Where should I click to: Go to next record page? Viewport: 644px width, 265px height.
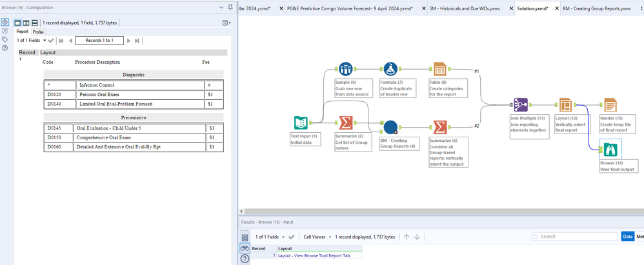(128, 41)
